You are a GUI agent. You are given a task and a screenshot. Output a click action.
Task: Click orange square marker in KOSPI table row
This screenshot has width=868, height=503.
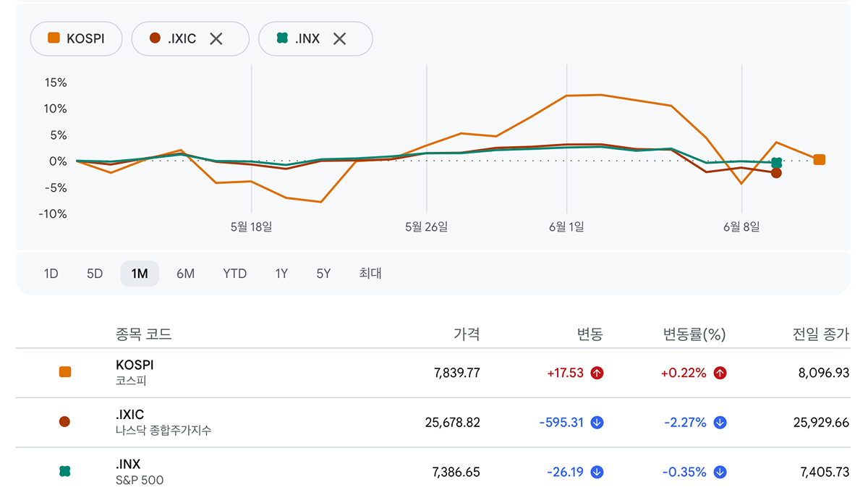[65, 372]
